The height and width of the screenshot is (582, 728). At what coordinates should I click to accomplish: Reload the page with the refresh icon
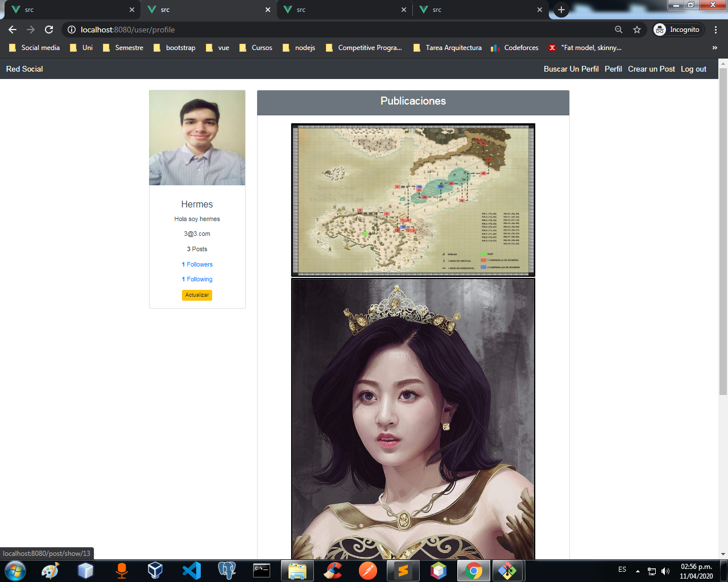[49, 30]
